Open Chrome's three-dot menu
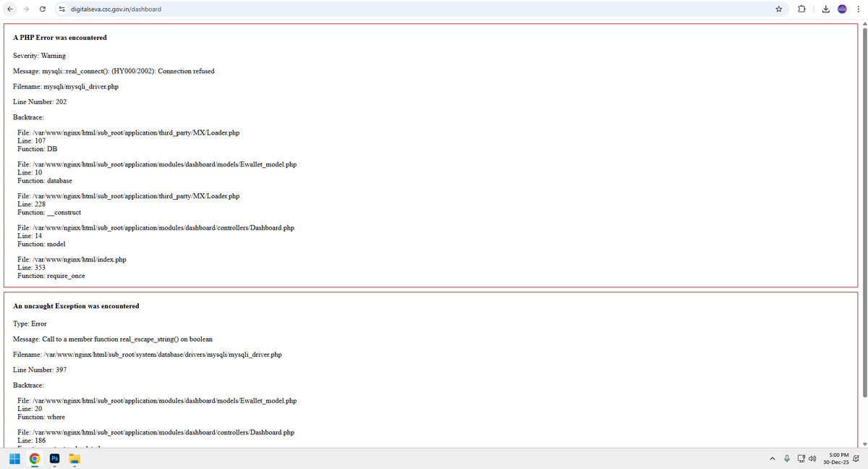The image size is (868, 469). click(857, 9)
